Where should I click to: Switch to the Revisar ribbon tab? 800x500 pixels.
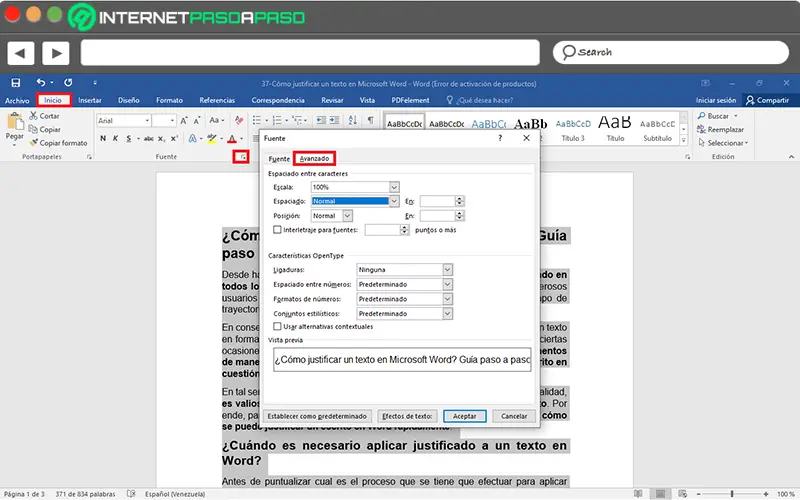[x=332, y=100]
